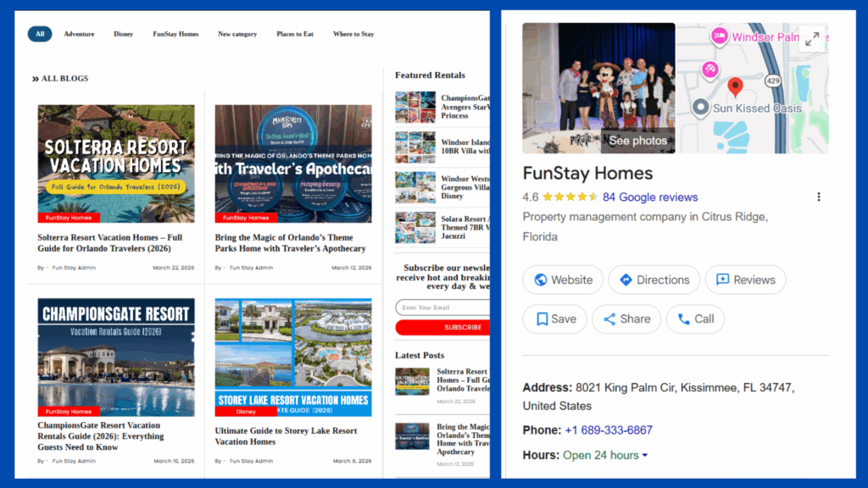The image size is (868, 488).
Task: Click the Enter Your Email field
Action: point(442,308)
